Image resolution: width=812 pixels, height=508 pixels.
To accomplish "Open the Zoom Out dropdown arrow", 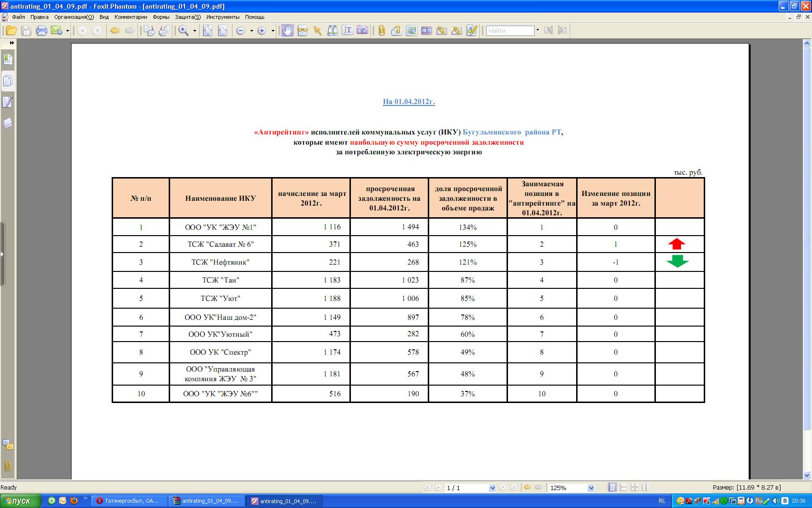I will pyautogui.click(x=251, y=31).
